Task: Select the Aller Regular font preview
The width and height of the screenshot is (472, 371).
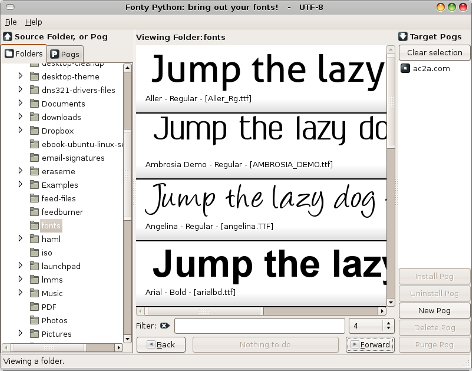Action: click(x=261, y=79)
